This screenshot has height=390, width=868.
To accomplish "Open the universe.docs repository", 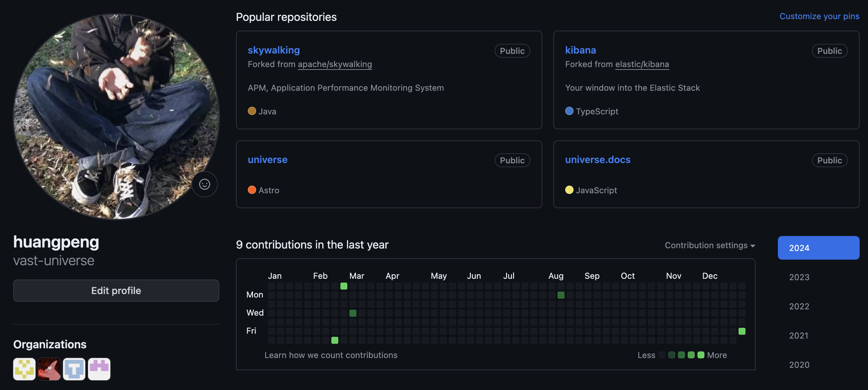I will point(598,160).
